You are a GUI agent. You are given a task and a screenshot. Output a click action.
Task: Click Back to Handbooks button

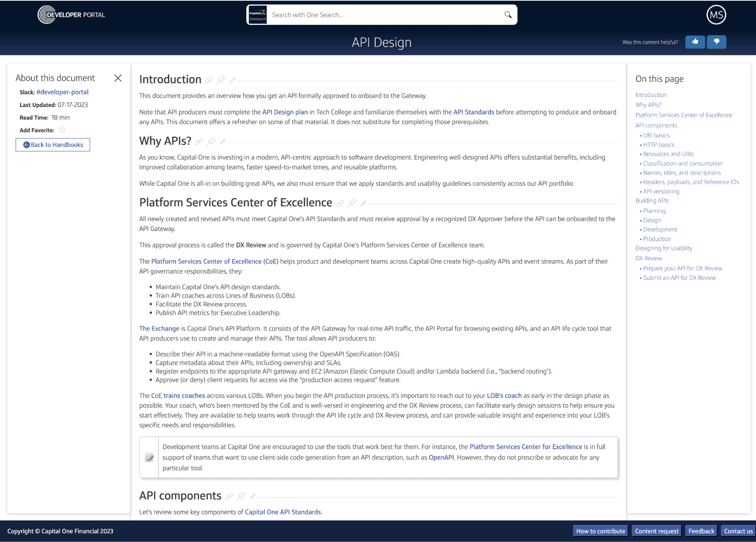click(x=53, y=145)
